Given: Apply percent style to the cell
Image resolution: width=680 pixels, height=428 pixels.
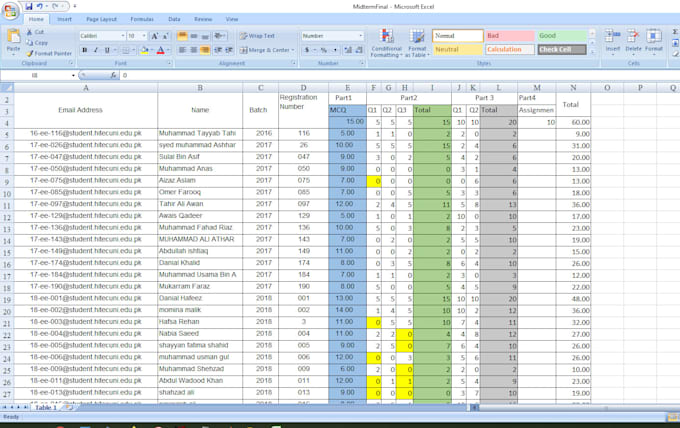Looking at the screenshot, I should point(324,50).
